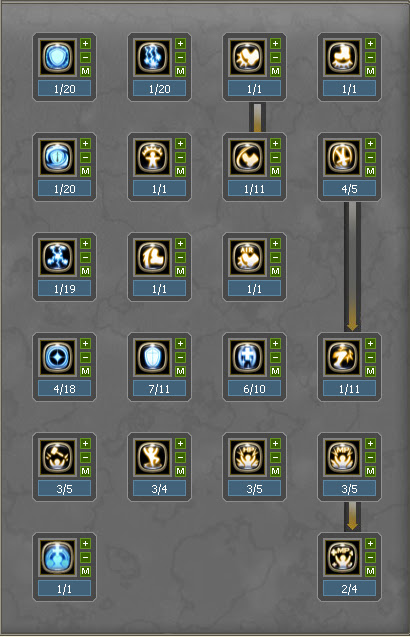The image size is (410, 637).
Task: Add a point to the 4/5 skill
Action: [370, 143]
